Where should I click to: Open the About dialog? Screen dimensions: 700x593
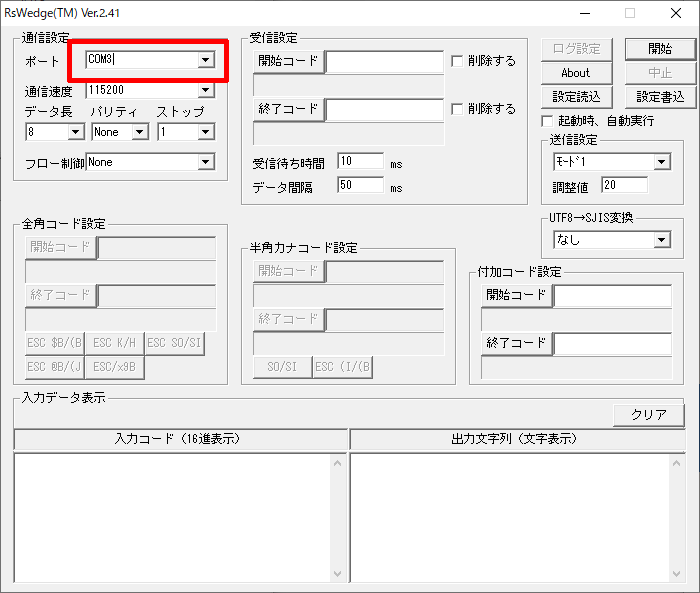click(576, 73)
